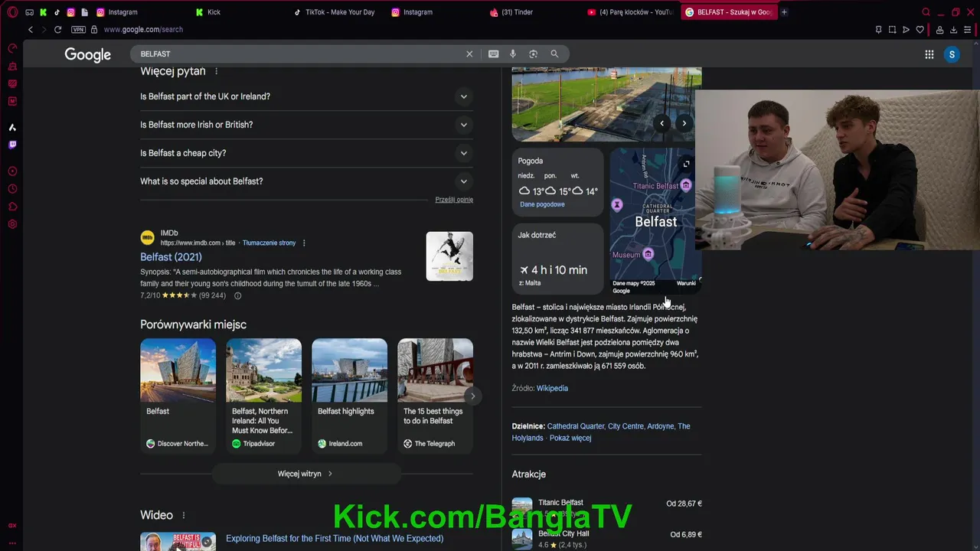Switch to the Kick tab

pos(239,12)
